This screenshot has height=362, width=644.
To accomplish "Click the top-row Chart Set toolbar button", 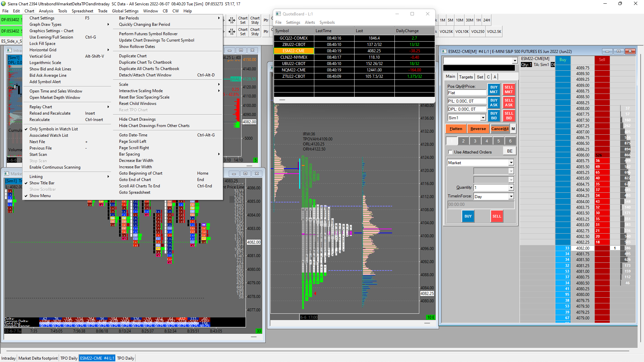I will pos(243,20).
